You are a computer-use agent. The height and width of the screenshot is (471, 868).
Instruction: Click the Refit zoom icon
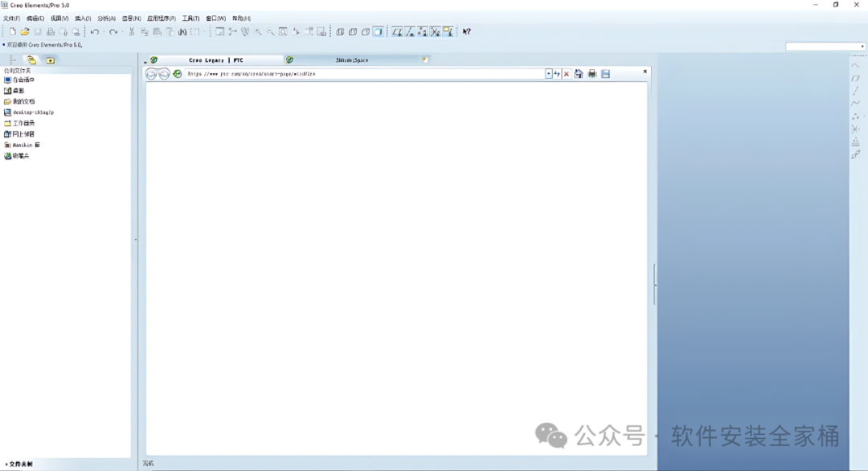283,31
